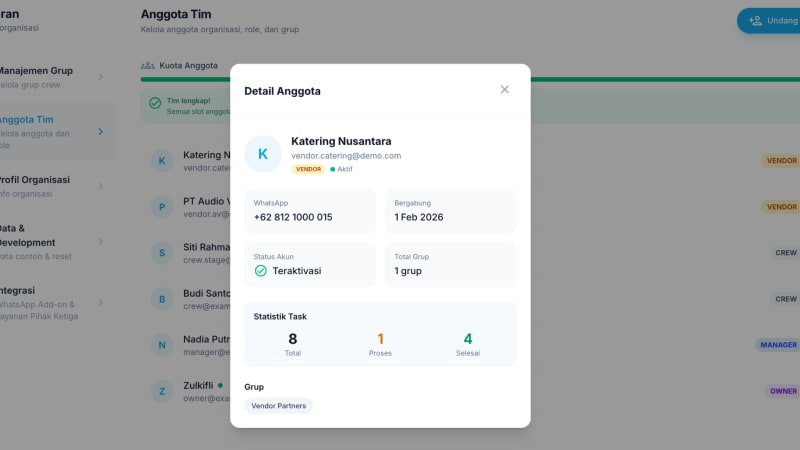The height and width of the screenshot is (450, 800).
Task: Click CREW badge on Siti Rahma row
Action: click(x=785, y=253)
